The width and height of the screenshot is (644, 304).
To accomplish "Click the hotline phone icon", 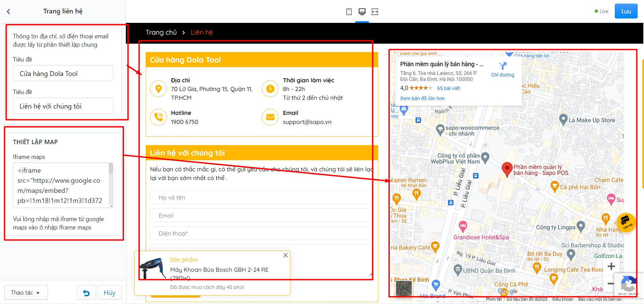I will click(x=158, y=117).
